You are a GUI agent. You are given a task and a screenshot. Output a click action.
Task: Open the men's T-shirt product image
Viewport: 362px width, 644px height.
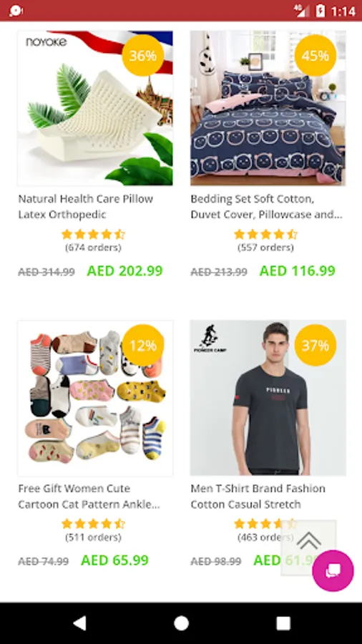pos(268,398)
